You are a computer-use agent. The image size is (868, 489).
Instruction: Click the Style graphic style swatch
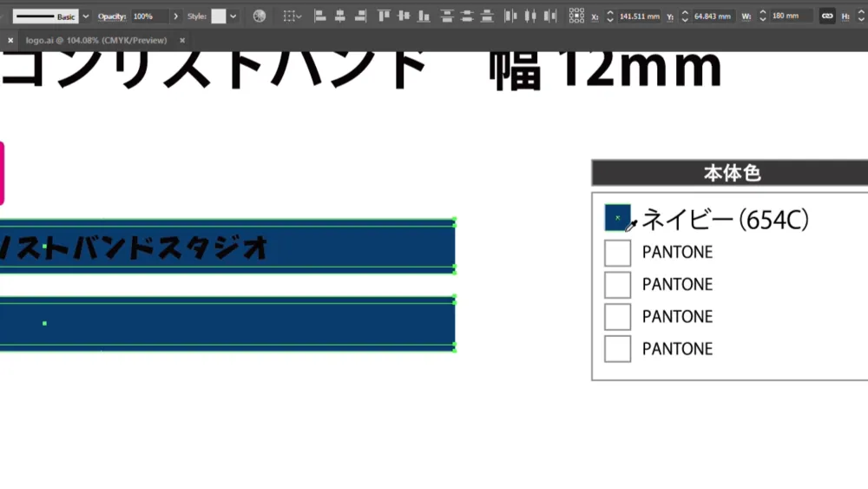click(x=218, y=16)
